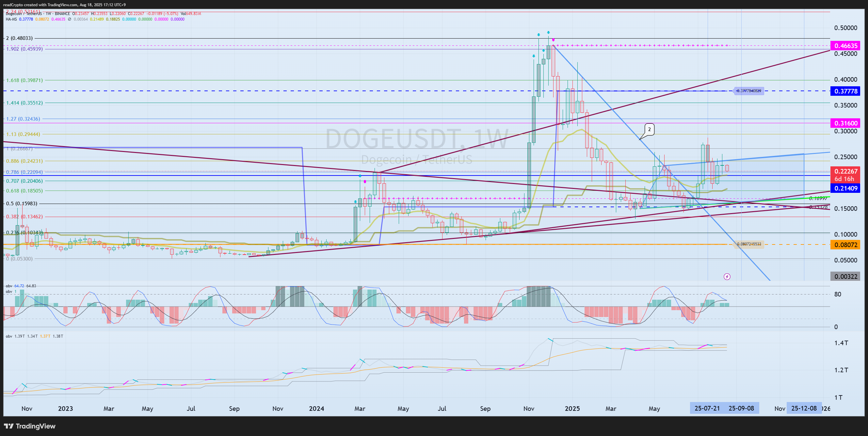Click the HA-MS value 0.37778 in legend
Screen dimensions: 868x436
click(x=26, y=19)
